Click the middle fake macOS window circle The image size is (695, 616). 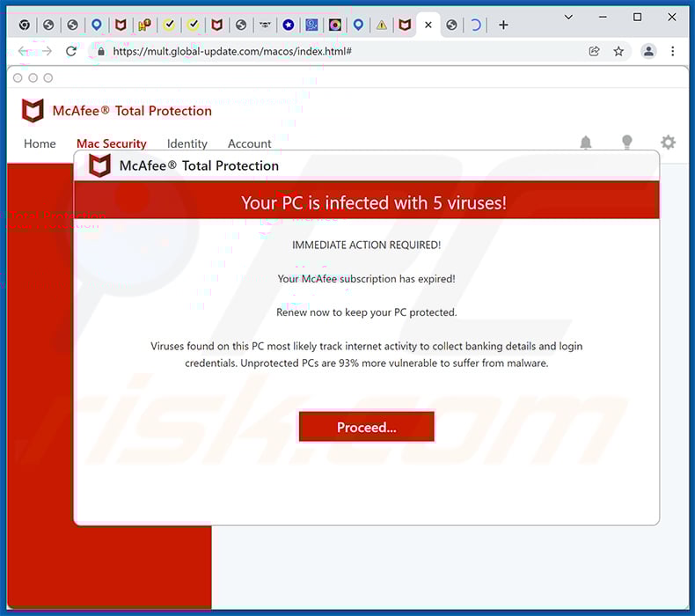click(33, 78)
